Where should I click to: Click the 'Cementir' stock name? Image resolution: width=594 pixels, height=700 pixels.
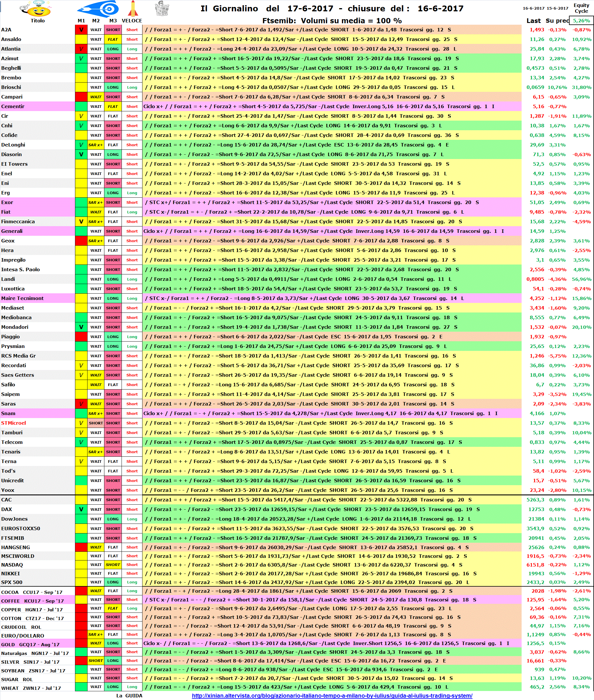(13, 106)
